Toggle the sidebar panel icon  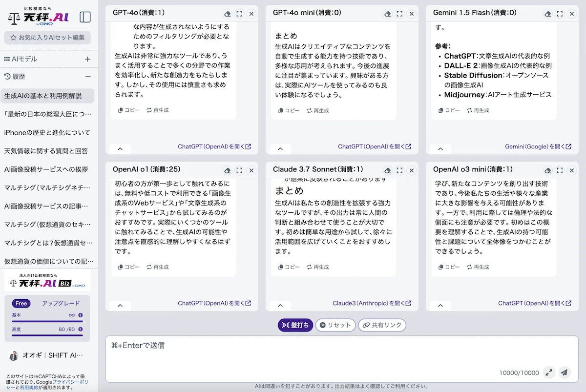[85, 17]
